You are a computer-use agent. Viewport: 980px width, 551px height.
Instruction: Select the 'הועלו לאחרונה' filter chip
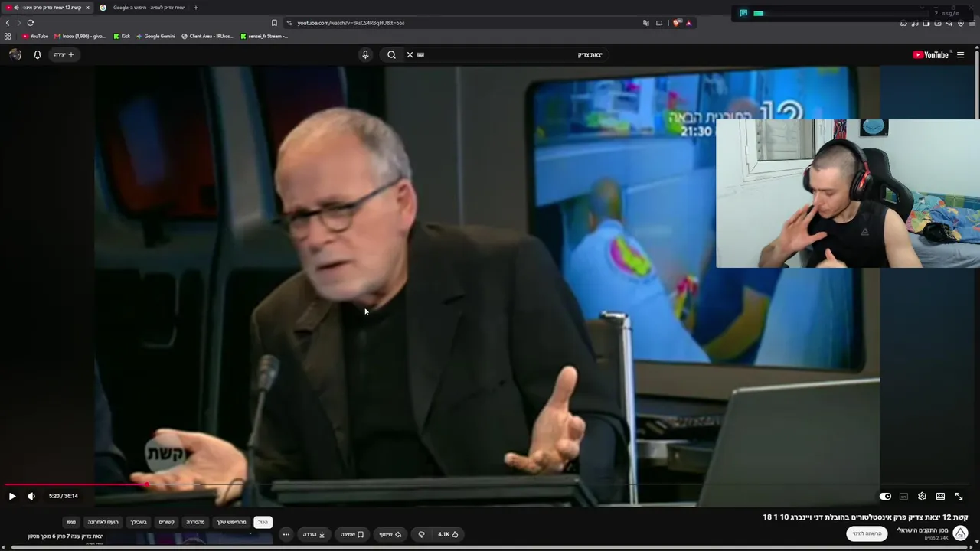click(x=103, y=522)
